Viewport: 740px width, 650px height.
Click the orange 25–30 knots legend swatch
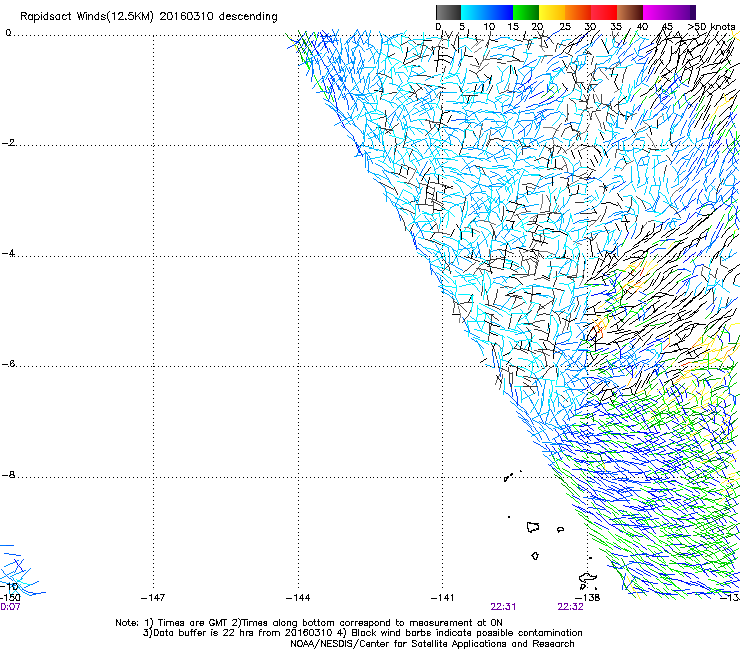point(578,12)
